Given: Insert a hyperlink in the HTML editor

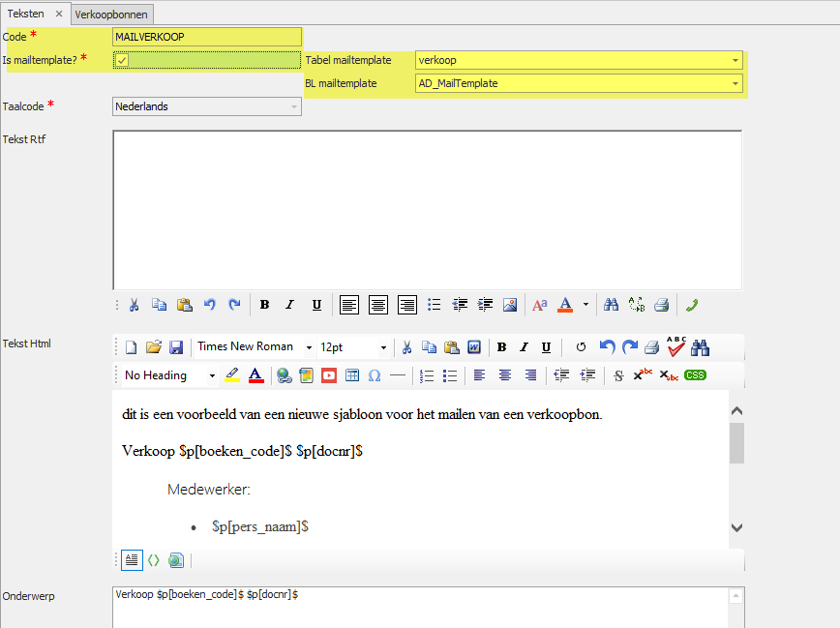Looking at the screenshot, I should [x=284, y=375].
